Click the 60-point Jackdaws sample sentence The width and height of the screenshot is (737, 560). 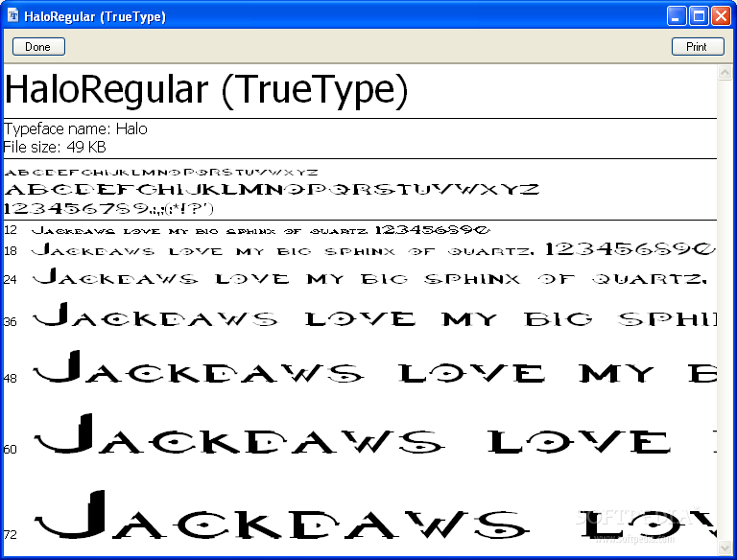point(374,434)
